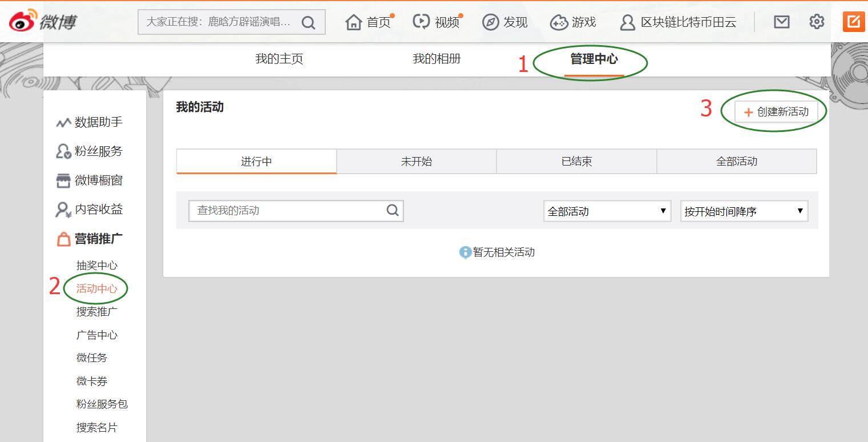Image resolution: width=868 pixels, height=442 pixels.
Task: Click the 粉丝服务 sidebar label
Action: 99,151
